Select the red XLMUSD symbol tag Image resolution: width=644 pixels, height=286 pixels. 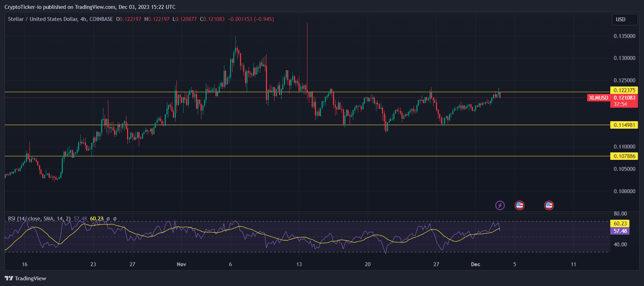[599, 98]
